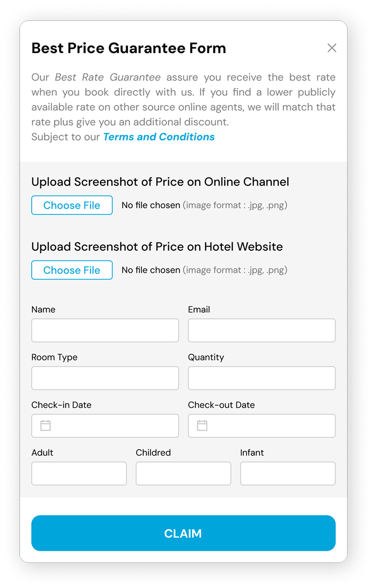Click the CLAIM button

[183, 533]
